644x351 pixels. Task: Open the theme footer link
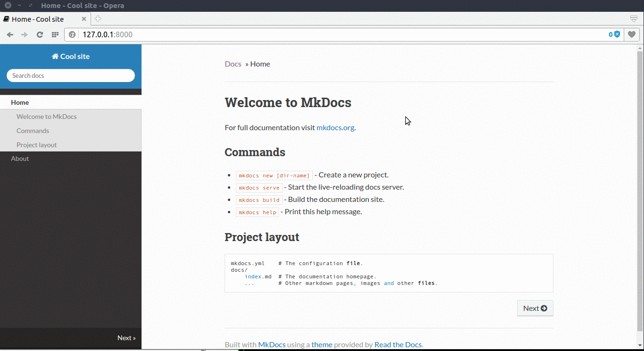(322, 344)
